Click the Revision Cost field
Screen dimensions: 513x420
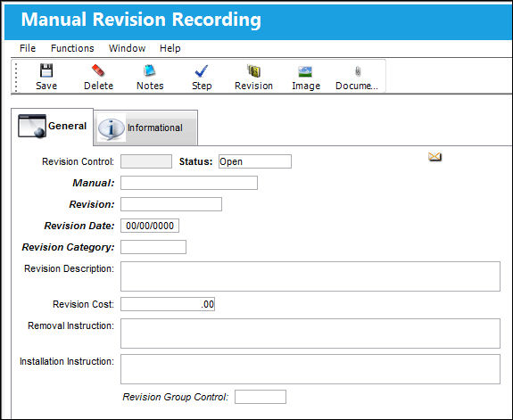coord(168,304)
